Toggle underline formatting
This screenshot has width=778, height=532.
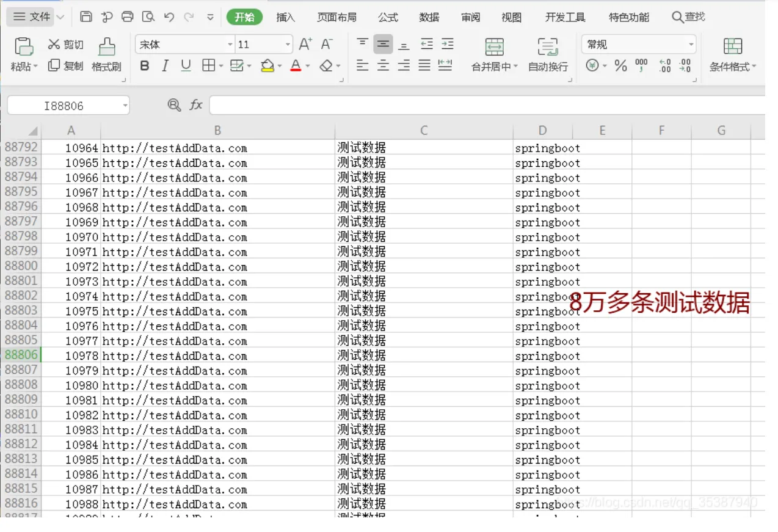(186, 65)
